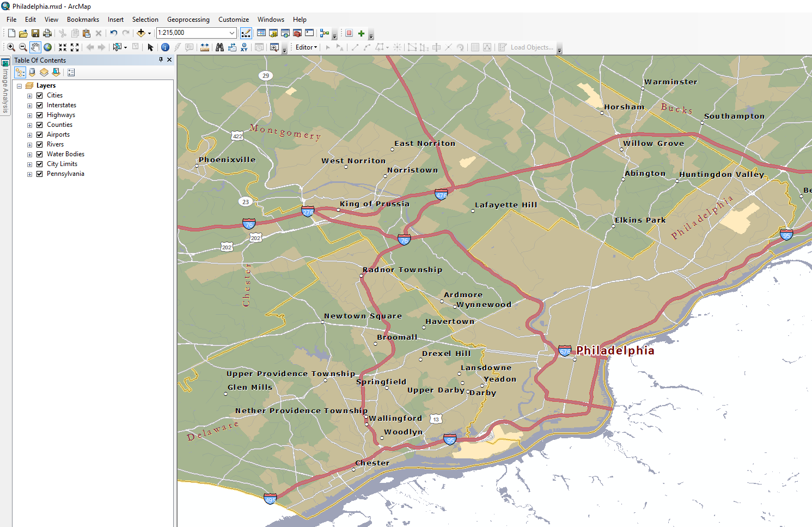Activate the Identify tool
The height and width of the screenshot is (527, 812).
click(x=165, y=47)
